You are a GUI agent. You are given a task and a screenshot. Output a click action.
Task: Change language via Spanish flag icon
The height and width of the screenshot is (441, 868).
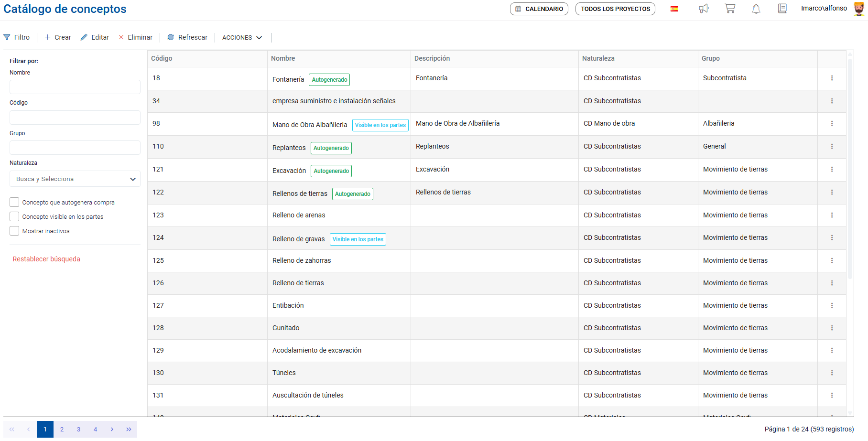pyautogui.click(x=674, y=9)
